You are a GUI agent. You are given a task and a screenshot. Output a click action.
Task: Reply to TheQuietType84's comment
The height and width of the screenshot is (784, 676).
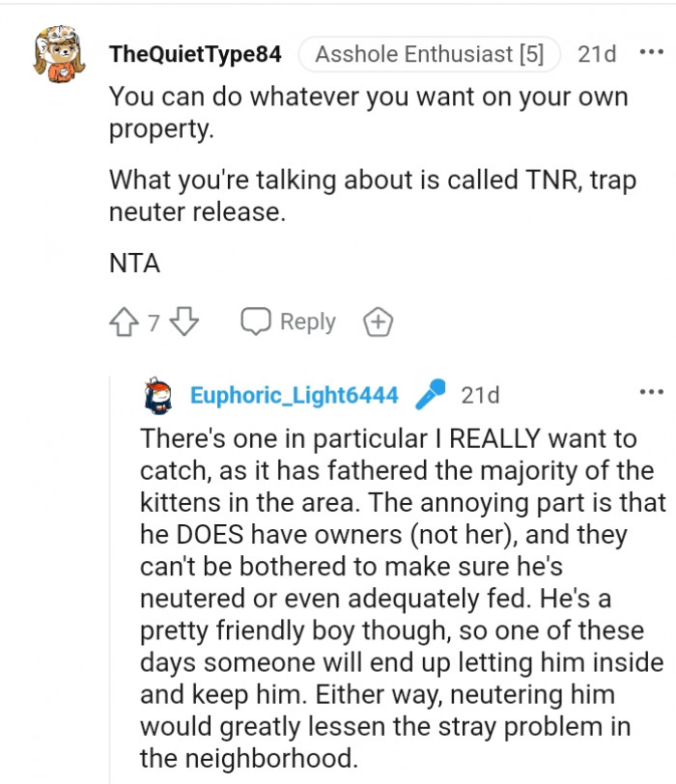tap(288, 322)
